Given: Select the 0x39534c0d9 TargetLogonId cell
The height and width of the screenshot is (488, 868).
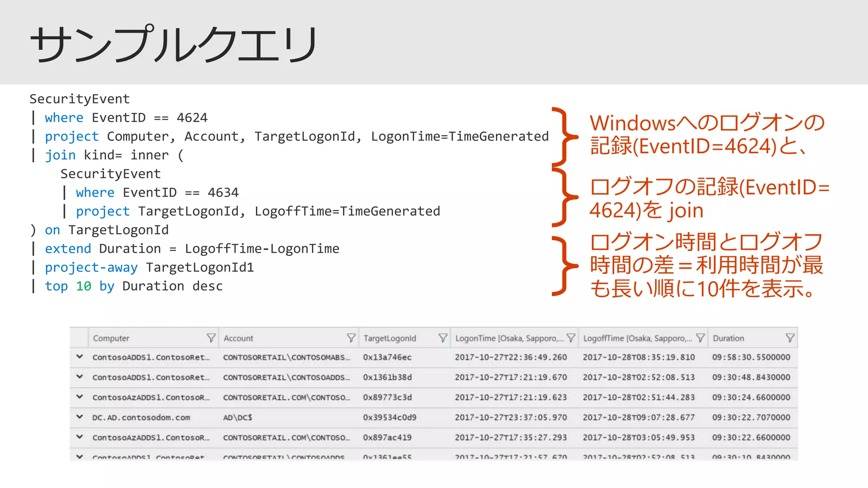Looking at the screenshot, I should [x=389, y=418].
